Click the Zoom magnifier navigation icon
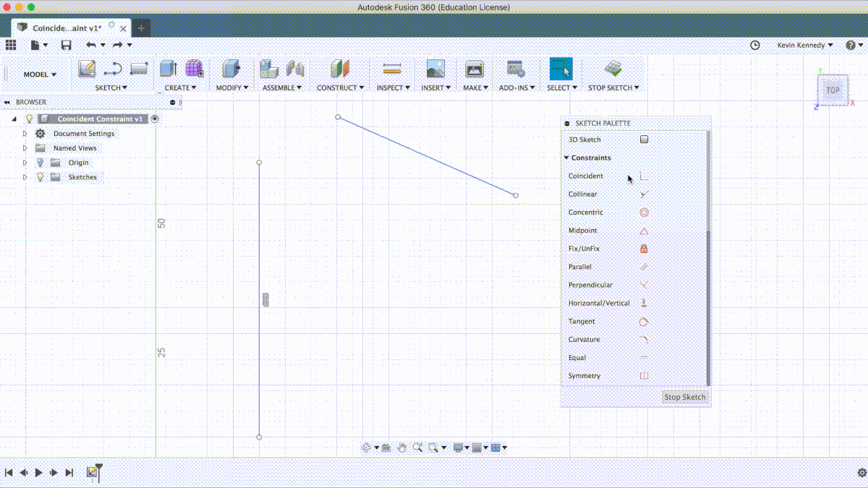 point(417,448)
